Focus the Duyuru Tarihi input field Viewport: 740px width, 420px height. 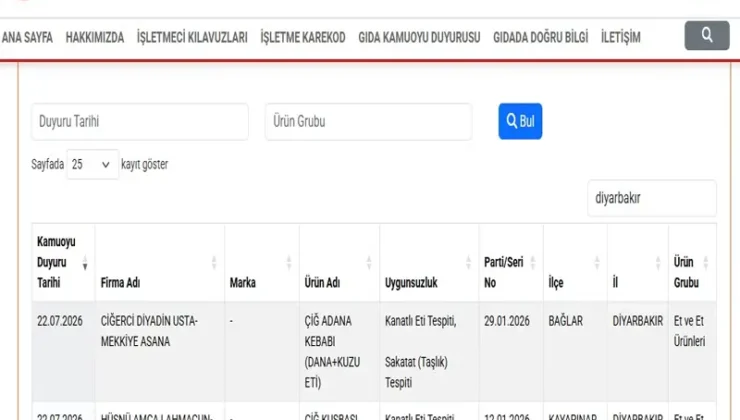click(x=140, y=122)
